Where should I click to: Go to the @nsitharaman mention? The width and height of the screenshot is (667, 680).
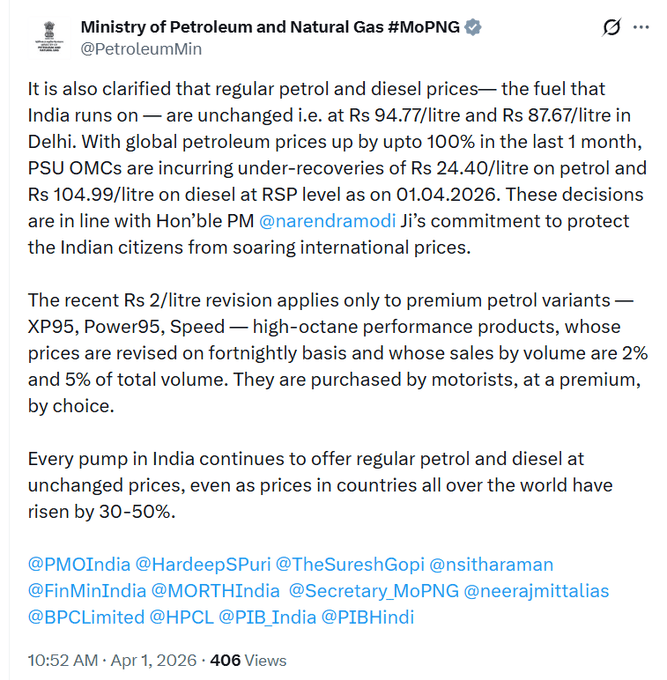(490, 565)
